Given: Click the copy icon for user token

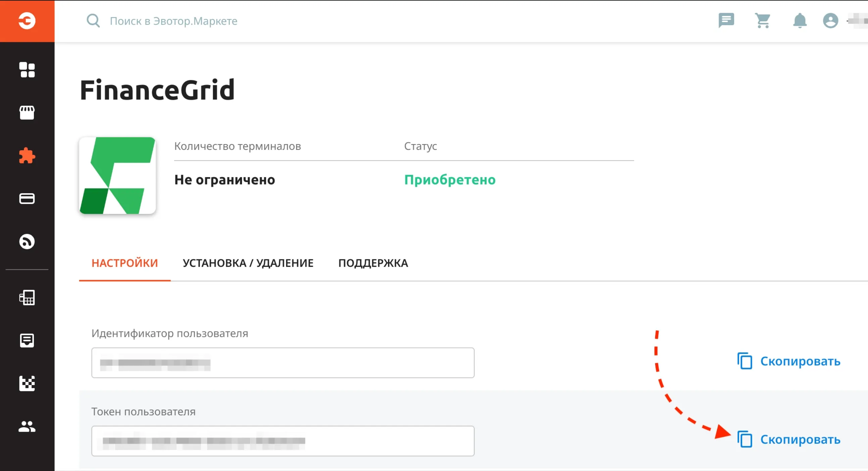Looking at the screenshot, I should 745,439.
